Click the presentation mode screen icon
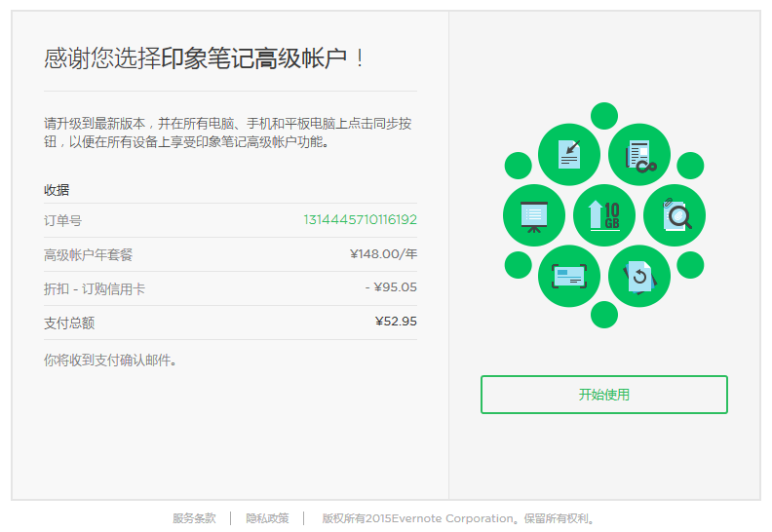 pyautogui.click(x=534, y=215)
